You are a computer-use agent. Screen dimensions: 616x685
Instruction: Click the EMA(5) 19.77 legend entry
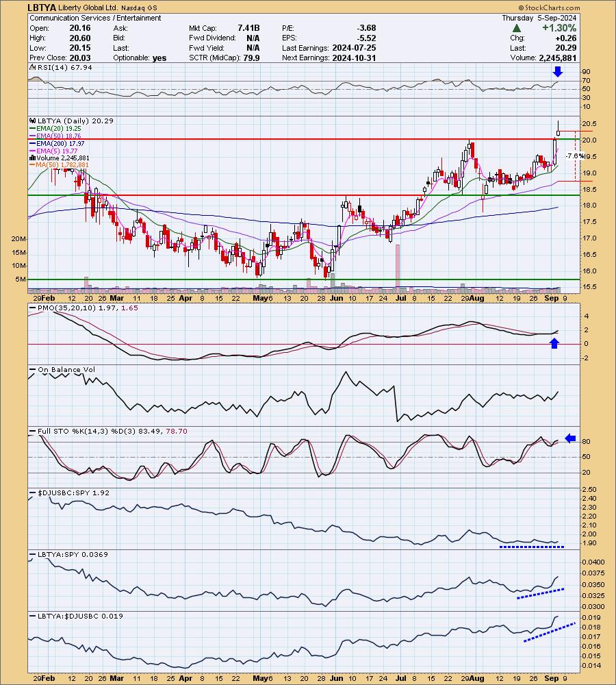click(53, 151)
